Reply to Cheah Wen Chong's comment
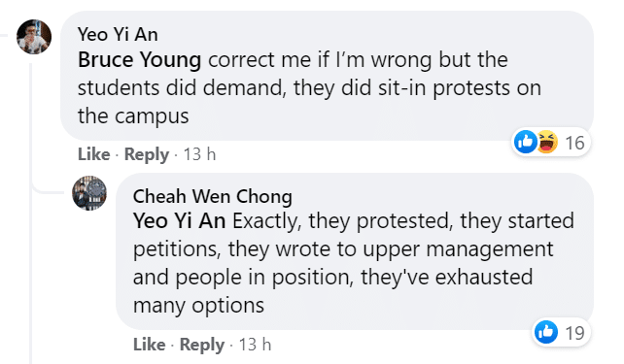 coord(202,345)
